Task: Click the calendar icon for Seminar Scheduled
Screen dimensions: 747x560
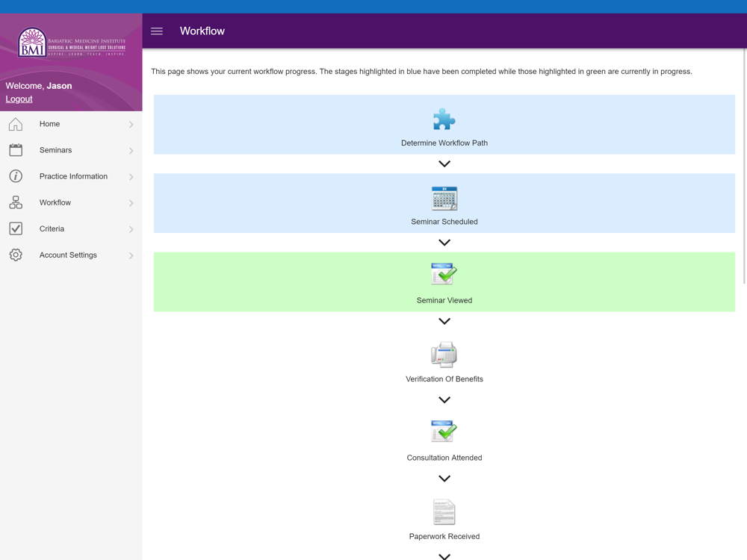Action: pos(444,198)
